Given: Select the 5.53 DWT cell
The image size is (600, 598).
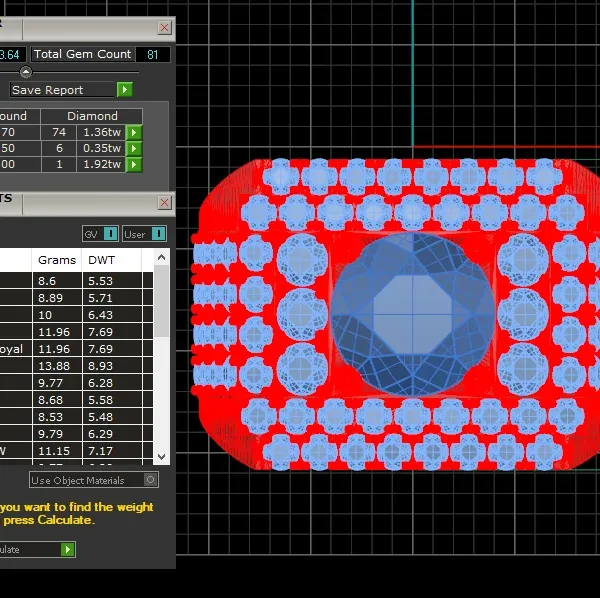Looking at the screenshot, I should click(112, 281).
